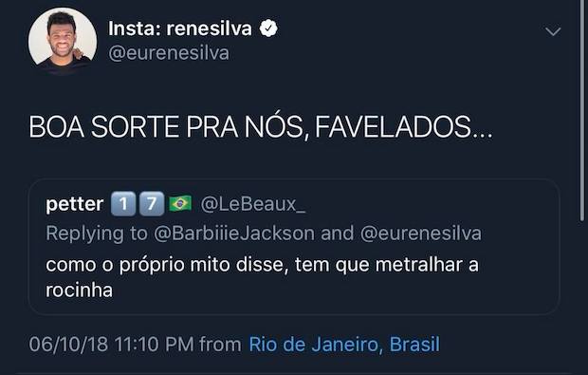Click the renesilva profile avatar photo
Image resolution: width=588 pixels, height=375 pixels.
click(63, 41)
